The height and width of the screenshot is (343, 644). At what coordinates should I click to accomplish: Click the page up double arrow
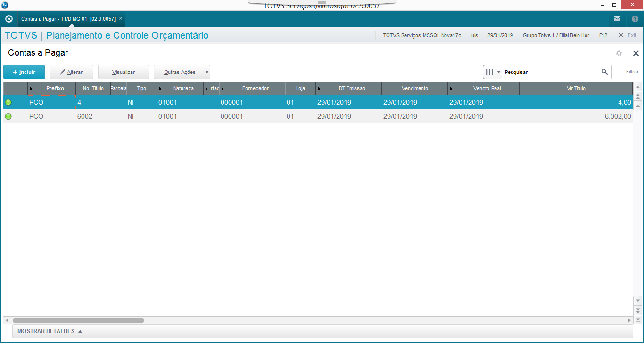pyautogui.click(x=638, y=96)
